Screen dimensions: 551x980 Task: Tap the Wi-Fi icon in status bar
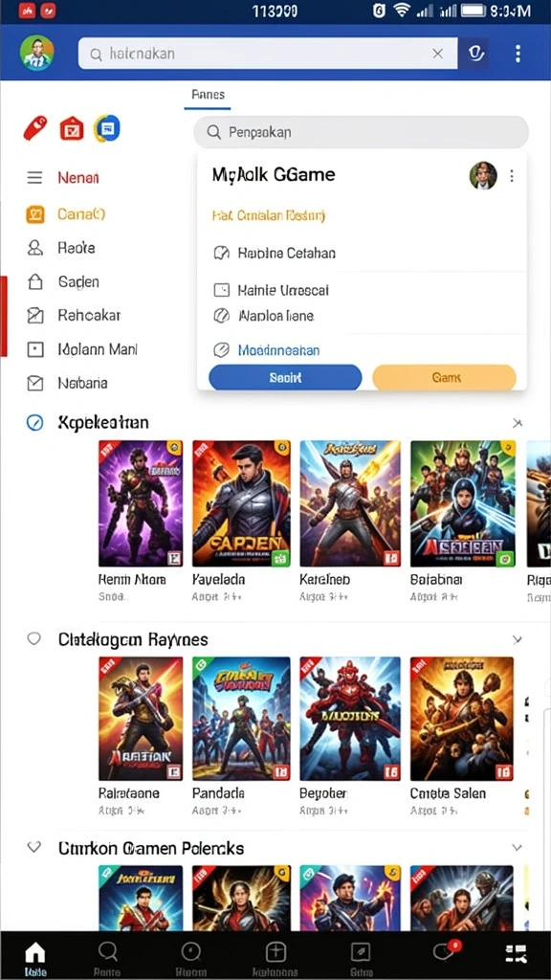click(401, 11)
